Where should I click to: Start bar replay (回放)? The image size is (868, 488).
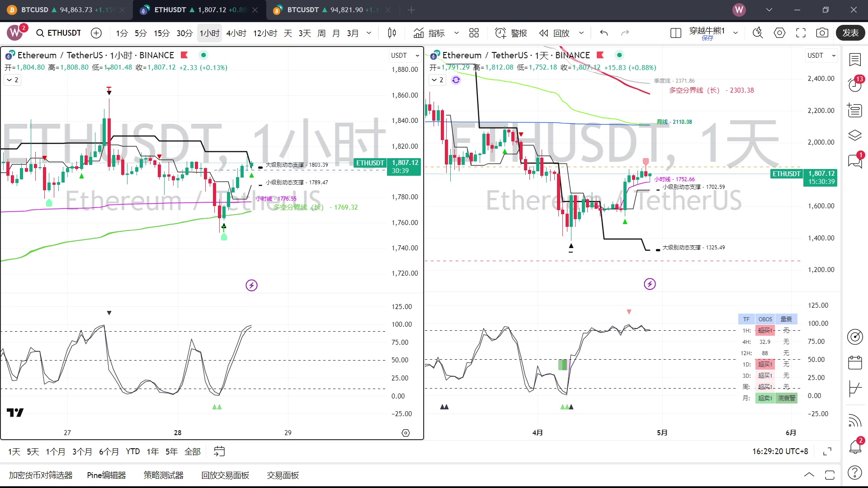pos(555,33)
